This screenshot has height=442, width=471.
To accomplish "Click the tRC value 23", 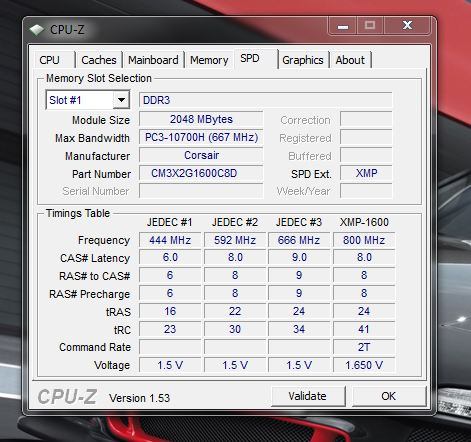I will [170, 329].
